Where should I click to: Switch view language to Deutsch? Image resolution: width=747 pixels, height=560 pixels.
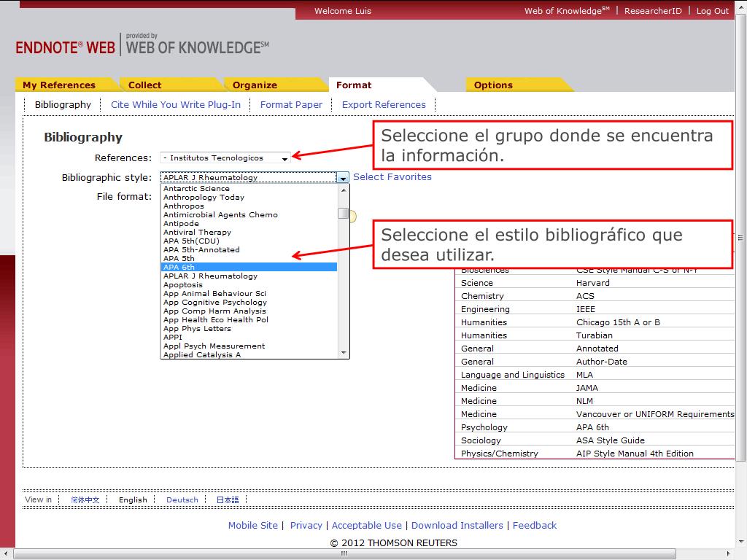[x=182, y=499]
